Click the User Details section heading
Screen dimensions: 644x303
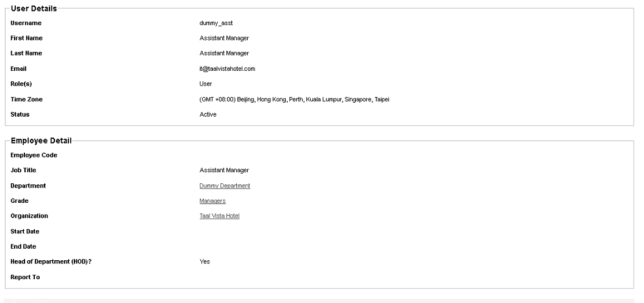click(34, 9)
